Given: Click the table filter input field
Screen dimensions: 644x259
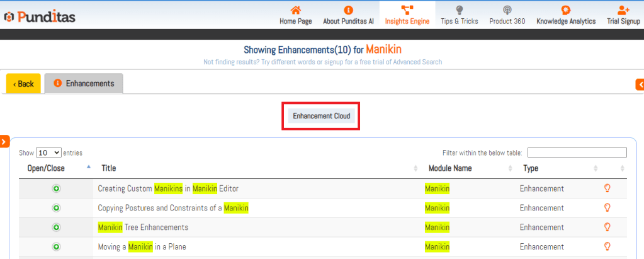Looking at the screenshot, I should tap(577, 153).
